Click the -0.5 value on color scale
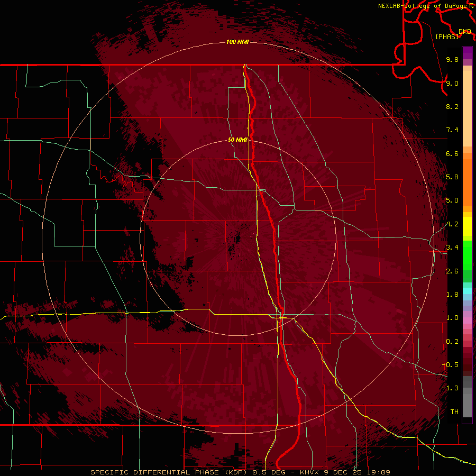 (x=450, y=365)
